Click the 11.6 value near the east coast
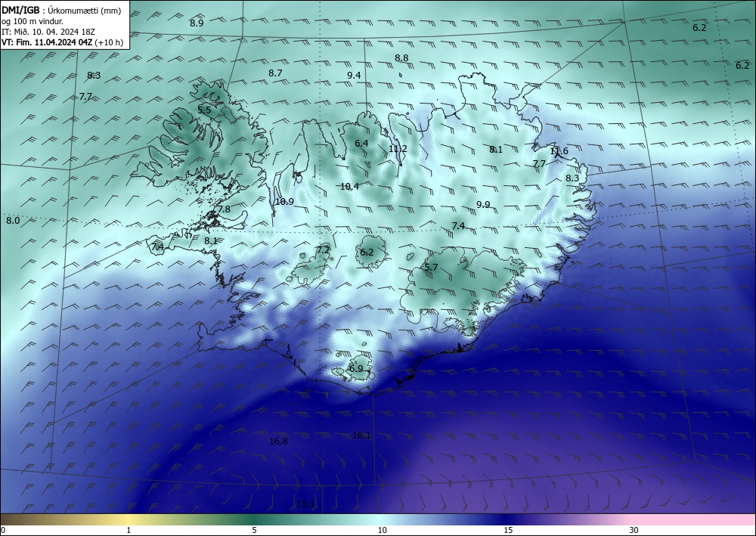The height and width of the screenshot is (536, 756). pyautogui.click(x=559, y=151)
